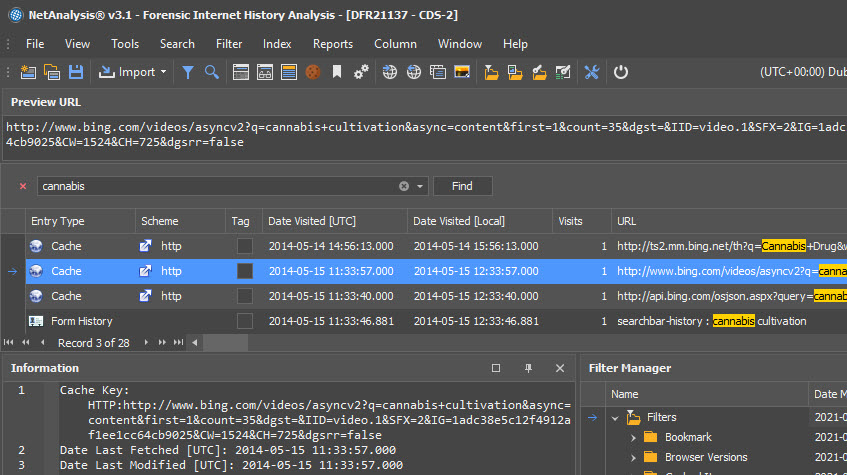Viewport: 847px width, 475px height.
Task: Collapse the Filters tree node
Action: click(615, 418)
